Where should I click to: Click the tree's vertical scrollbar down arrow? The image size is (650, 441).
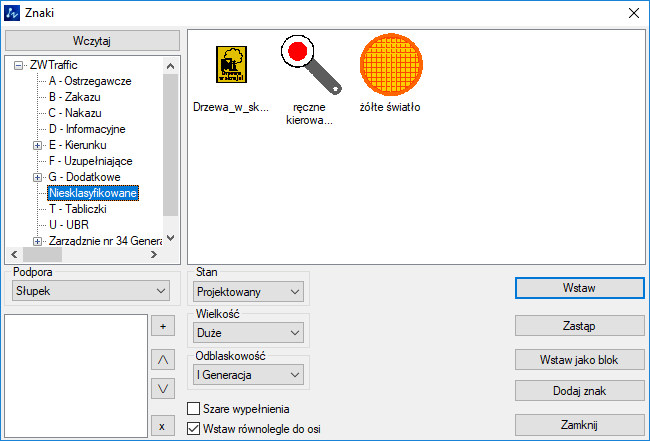pyautogui.click(x=170, y=238)
